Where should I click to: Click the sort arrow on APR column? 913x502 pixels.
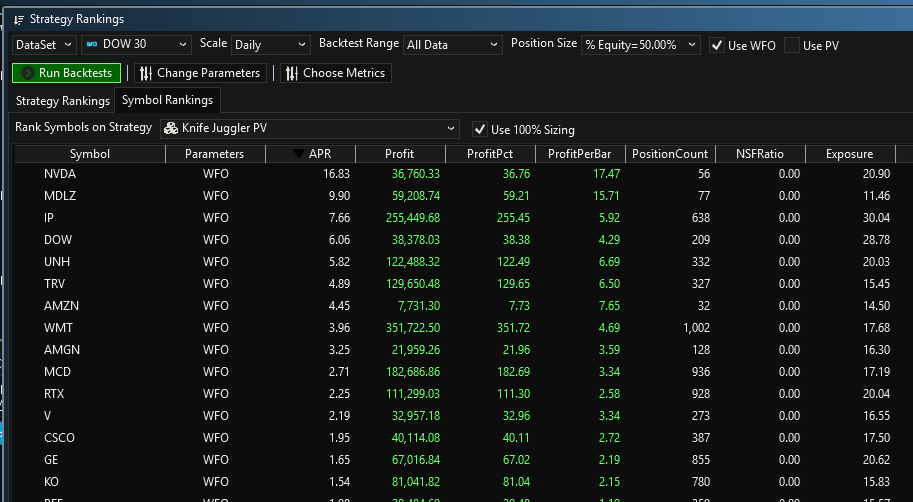coord(299,154)
